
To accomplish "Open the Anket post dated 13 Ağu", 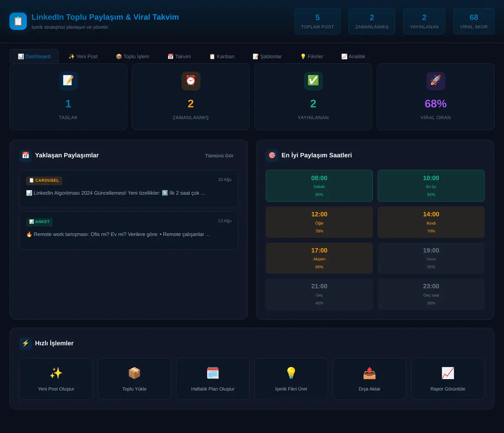I will tap(129, 230).
